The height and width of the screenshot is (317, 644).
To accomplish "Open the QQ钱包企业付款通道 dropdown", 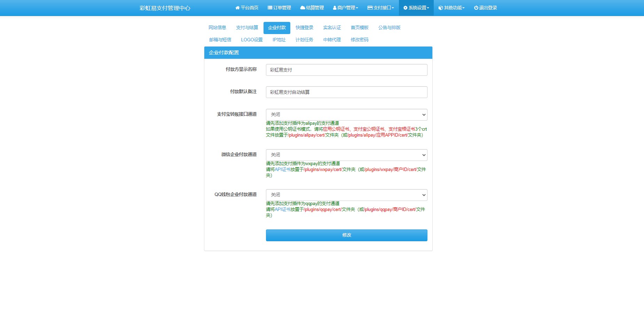I will coord(346,195).
